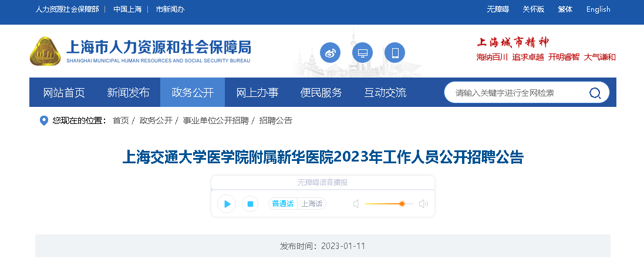The image size is (644, 269).
Task: Open the Weibo social icon
Action: click(330, 53)
